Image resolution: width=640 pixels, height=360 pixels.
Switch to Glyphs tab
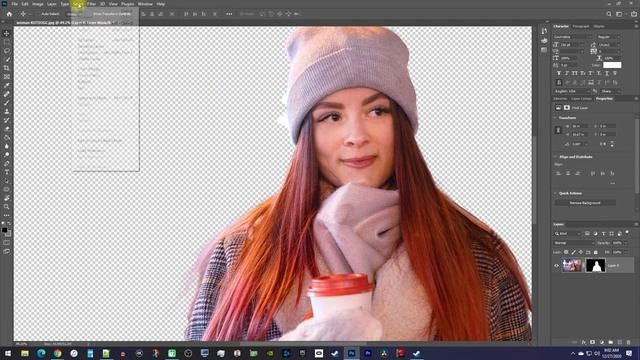599,27
